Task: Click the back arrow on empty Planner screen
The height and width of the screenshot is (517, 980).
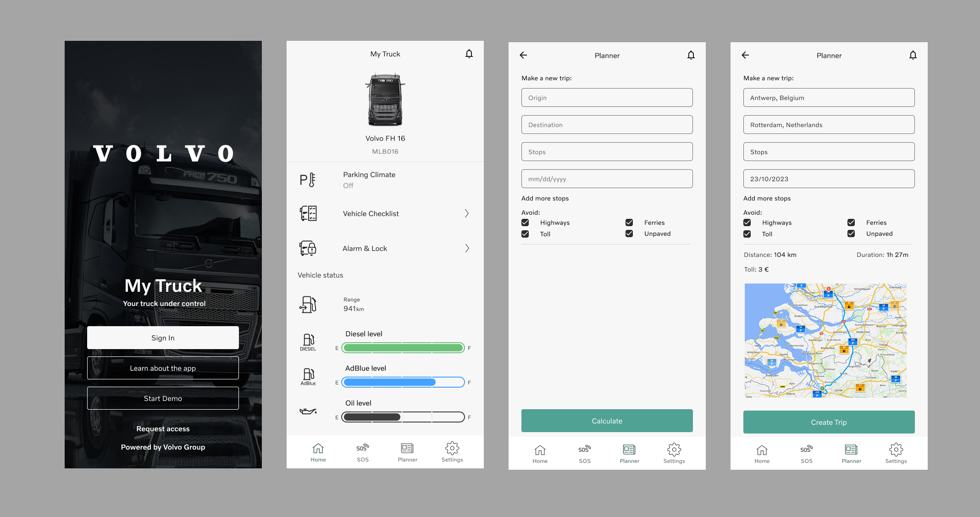Action: [523, 55]
